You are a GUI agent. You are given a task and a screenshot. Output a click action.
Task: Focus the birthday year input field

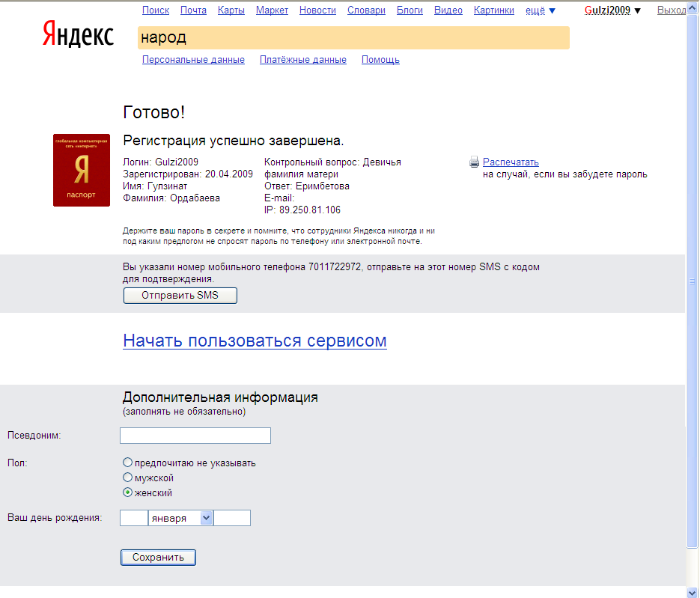click(232, 518)
